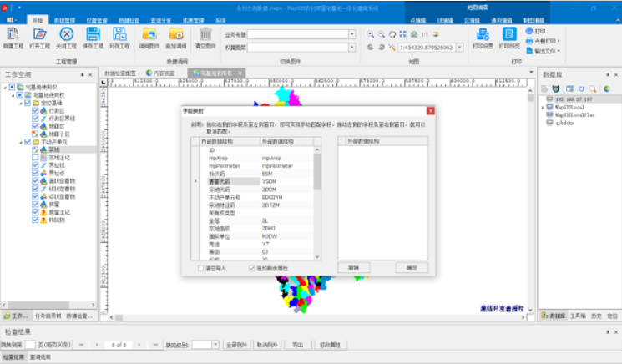Click the 打开工程 (Open Project) icon

pos(39,37)
